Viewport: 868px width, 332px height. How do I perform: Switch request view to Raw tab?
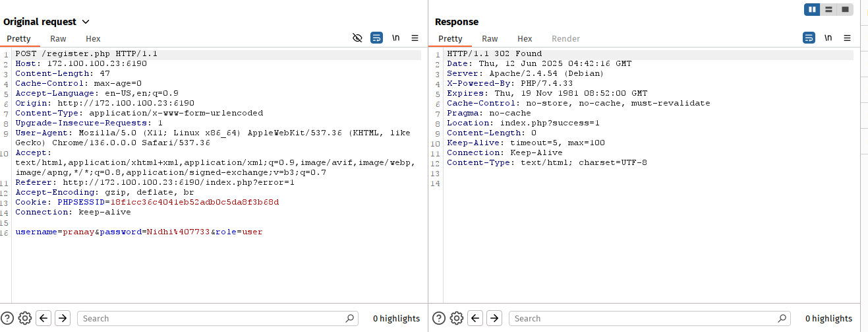[x=58, y=39]
